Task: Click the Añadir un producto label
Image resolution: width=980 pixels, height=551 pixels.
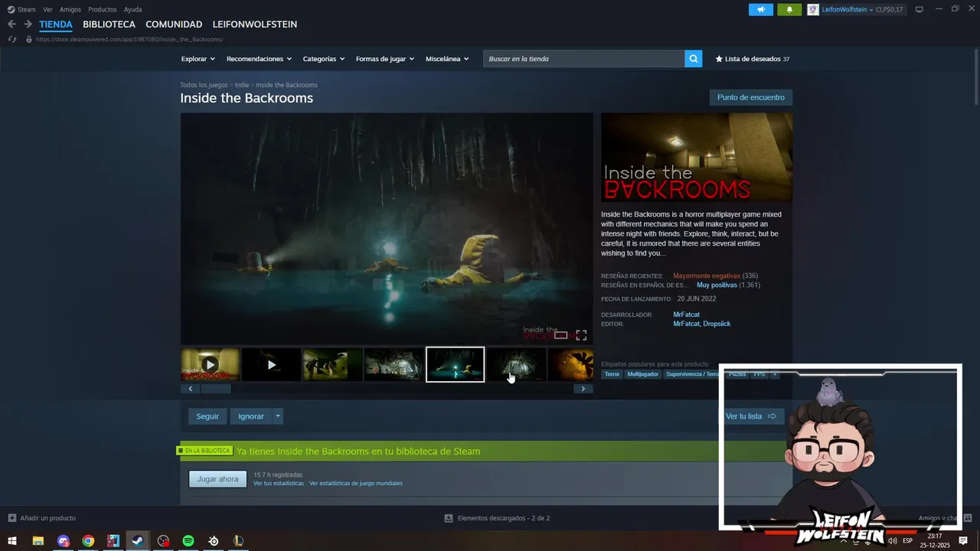Action: (x=48, y=518)
